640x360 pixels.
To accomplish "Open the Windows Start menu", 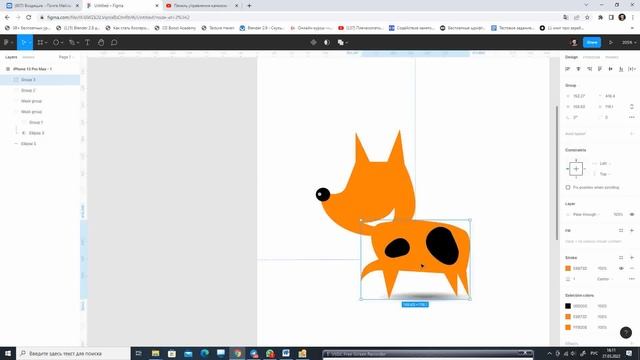I will coord(8,353).
